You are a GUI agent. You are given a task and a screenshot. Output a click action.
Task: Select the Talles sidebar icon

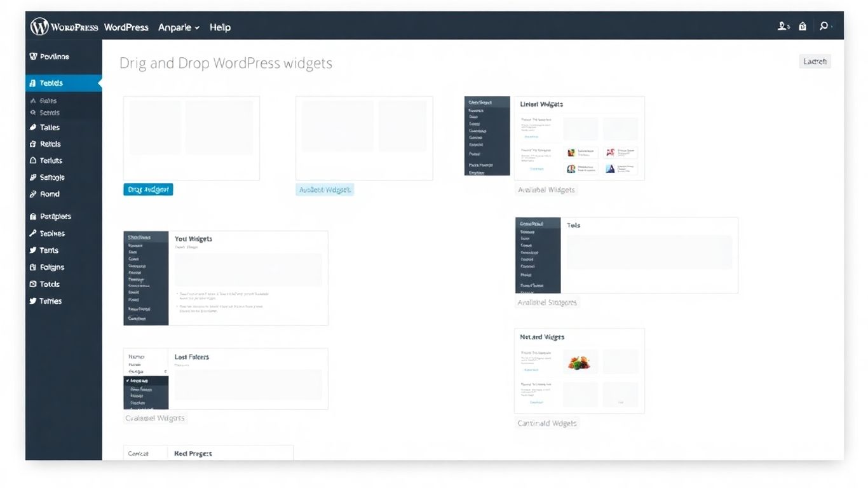[33, 128]
